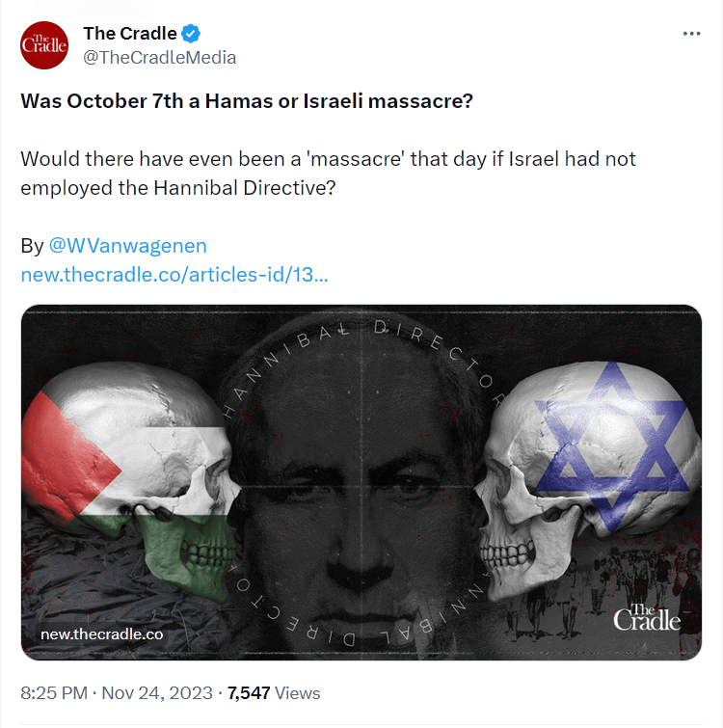This screenshot has width=723, height=728.
Task: Click the curved Hannibal Directive text atop image
Action: tap(361, 339)
